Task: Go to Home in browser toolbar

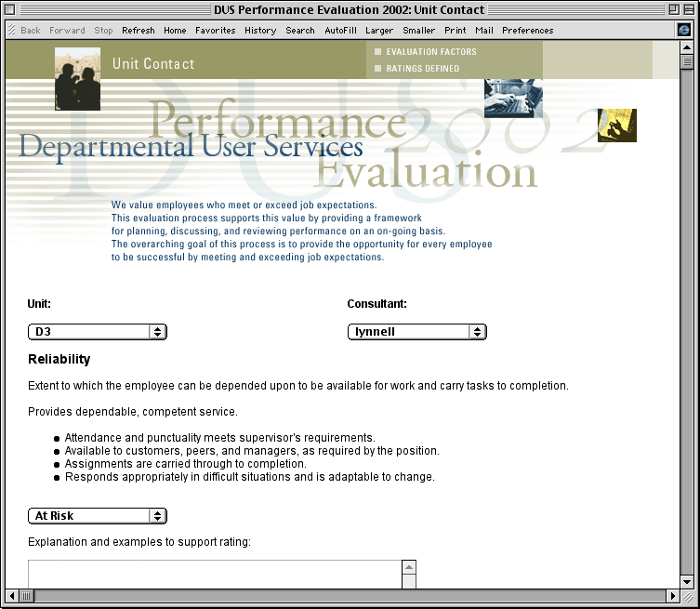Action: [x=175, y=31]
